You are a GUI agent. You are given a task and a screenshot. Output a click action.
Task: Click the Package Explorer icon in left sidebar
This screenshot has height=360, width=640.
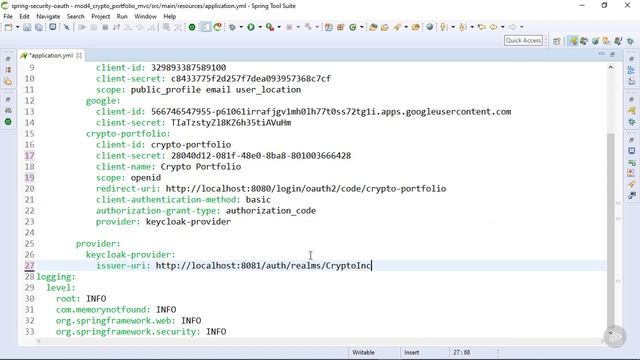click(x=8, y=70)
